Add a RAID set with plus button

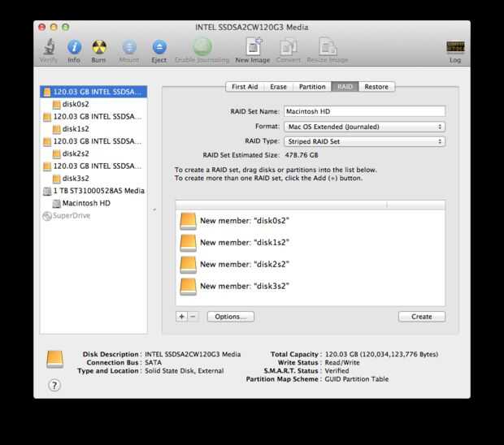[x=181, y=317]
